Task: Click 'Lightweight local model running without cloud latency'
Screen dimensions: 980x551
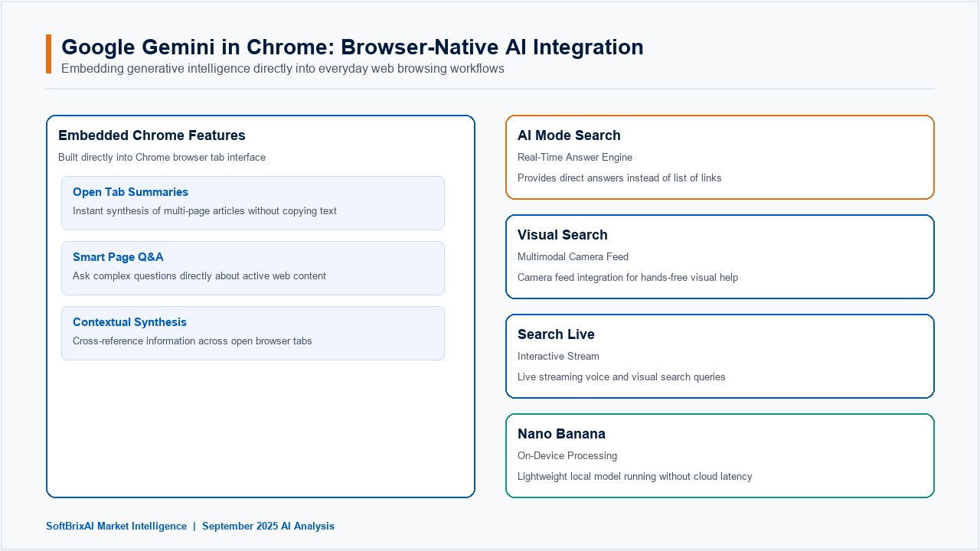Action: 635,477
